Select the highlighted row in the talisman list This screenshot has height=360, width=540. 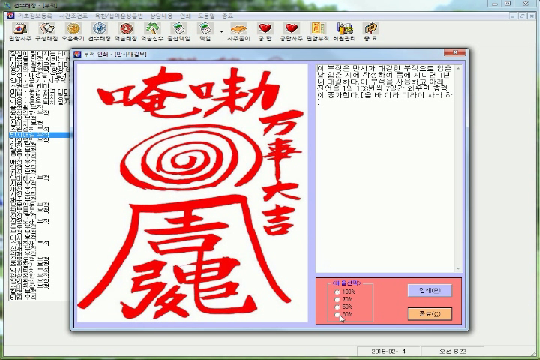point(39,135)
